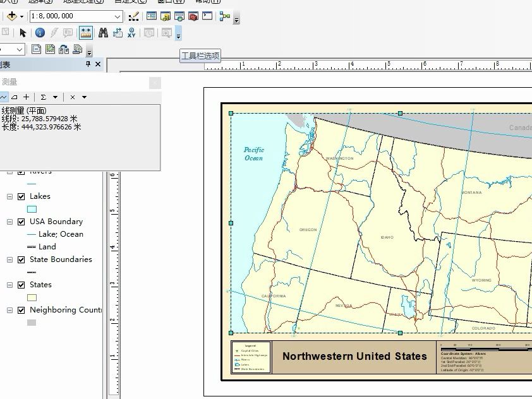Click the States pale yellow symbol swatch
Image resolution: width=532 pixels, height=399 pixels.
click(x=32, y=297)
